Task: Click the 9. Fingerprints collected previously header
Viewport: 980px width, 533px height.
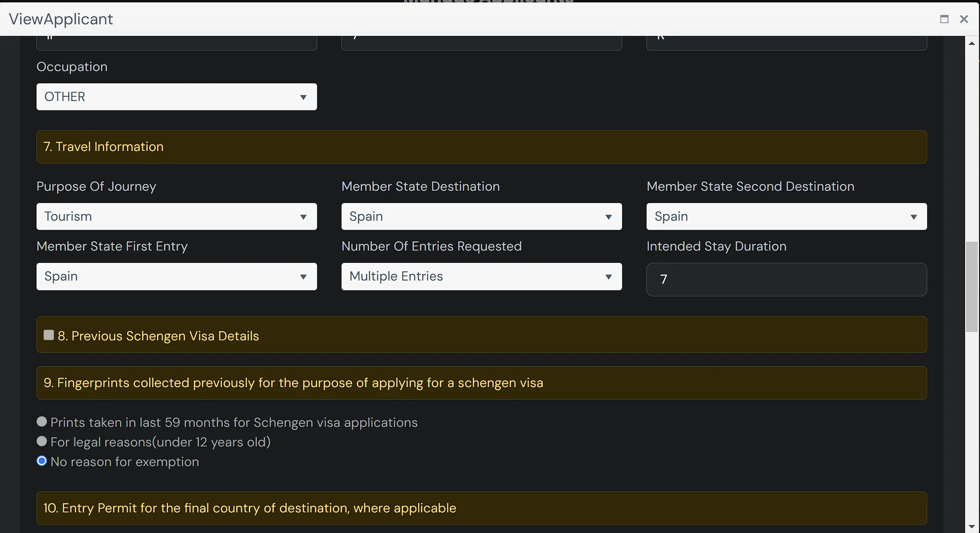Action: 482,383
